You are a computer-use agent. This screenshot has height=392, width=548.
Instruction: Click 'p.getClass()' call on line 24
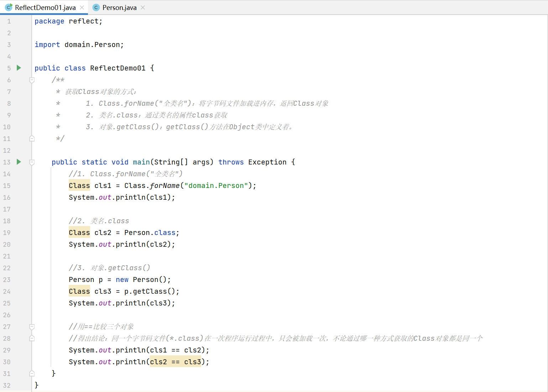click(150, 292)
